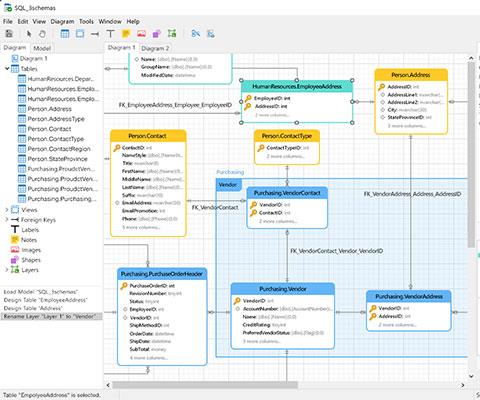Select Person.StateProvince in the tables tree
480x400 pixels.
[57, 159]
